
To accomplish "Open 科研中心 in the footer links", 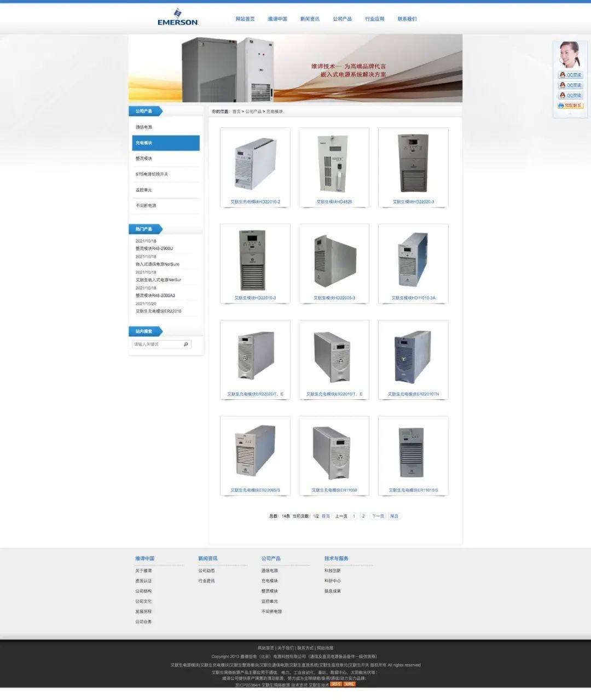I will [x=332, y=581].
